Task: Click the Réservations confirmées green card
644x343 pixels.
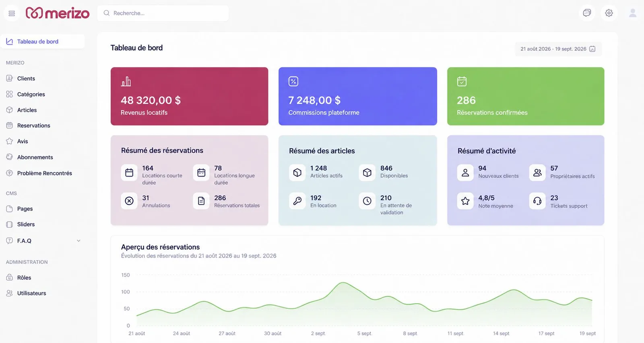Action: [x=526, y=96]
